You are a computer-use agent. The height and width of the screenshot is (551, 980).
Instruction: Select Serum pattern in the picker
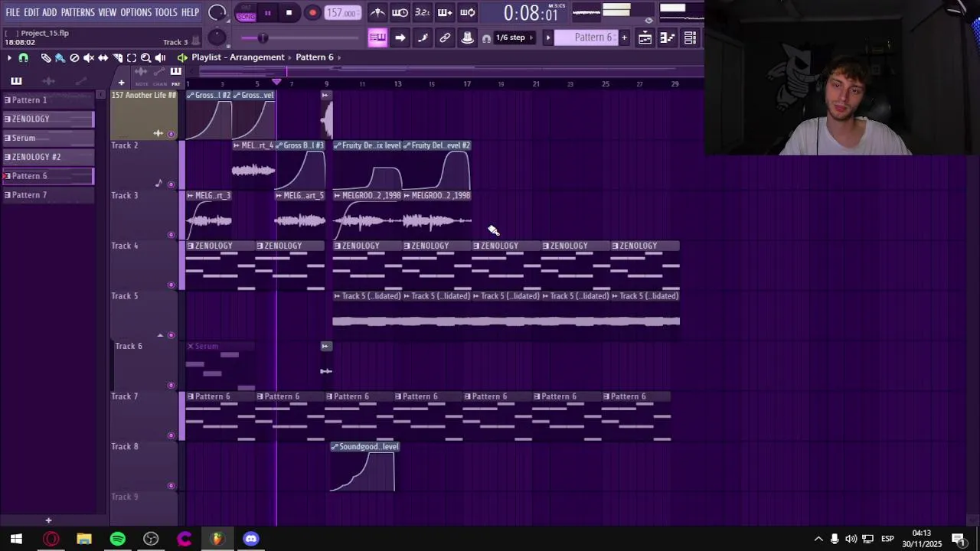[48, 138]
